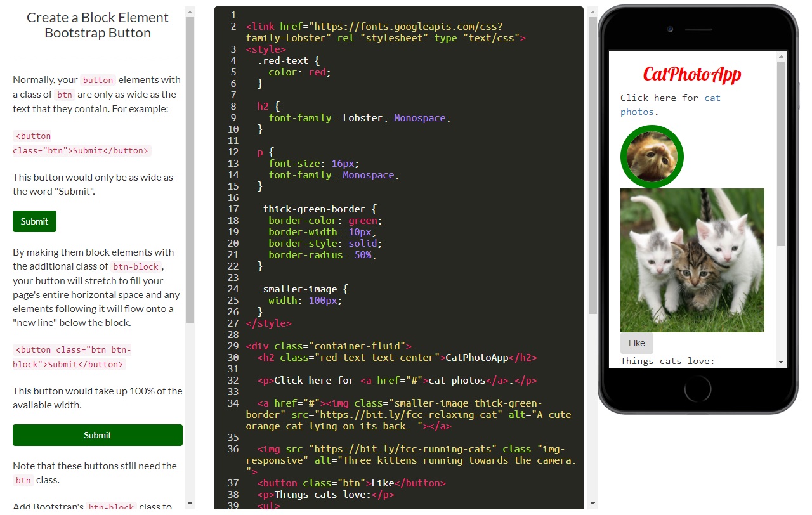
Task: Click the '<button class="btn">Submit</button>' code sample
Action: pyautogui.click(x=82, y=143)
